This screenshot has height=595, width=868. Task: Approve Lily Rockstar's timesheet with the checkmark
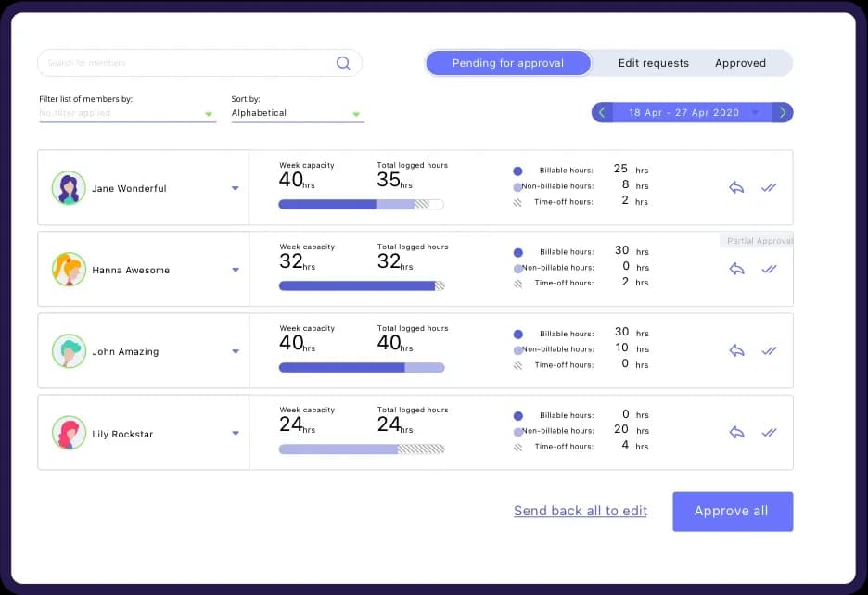(769, 432)
